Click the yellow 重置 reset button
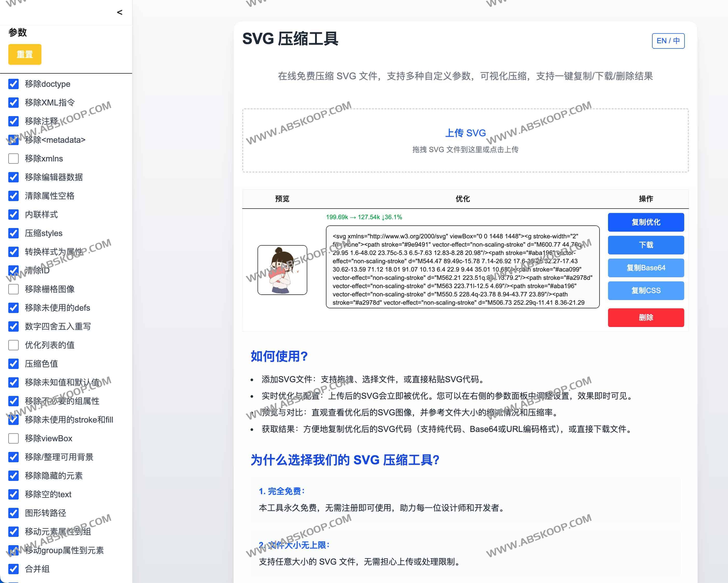 25,54
